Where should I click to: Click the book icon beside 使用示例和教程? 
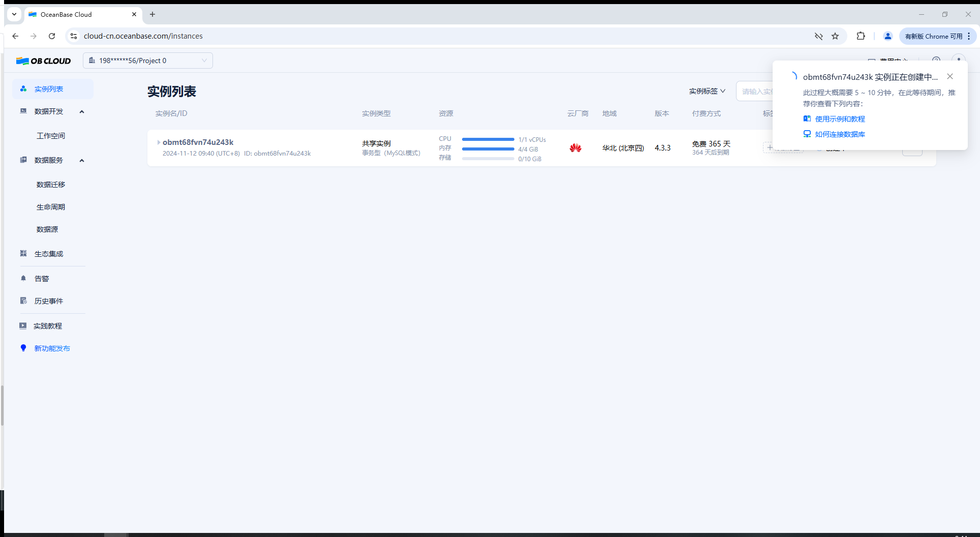807,118
